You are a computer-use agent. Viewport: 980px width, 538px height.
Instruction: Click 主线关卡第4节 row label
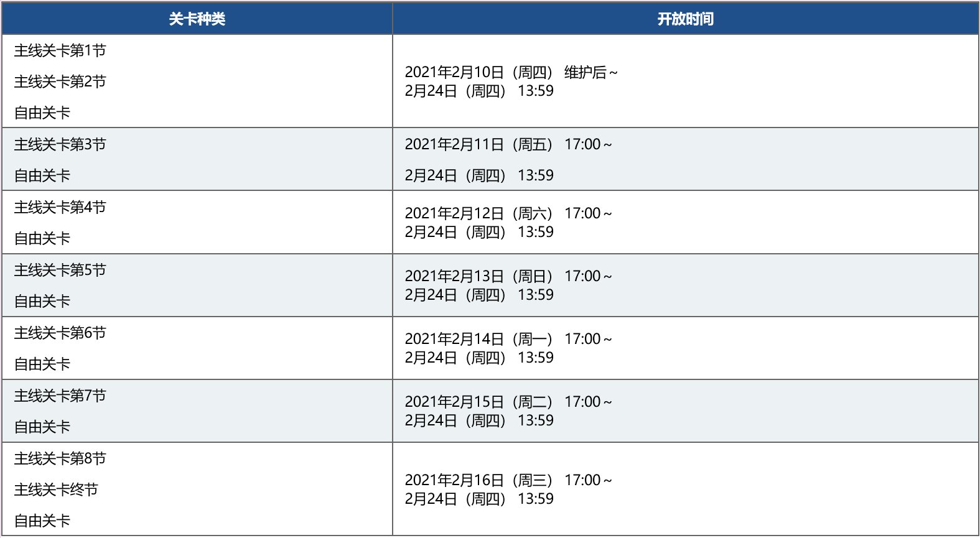coord(60,207)
